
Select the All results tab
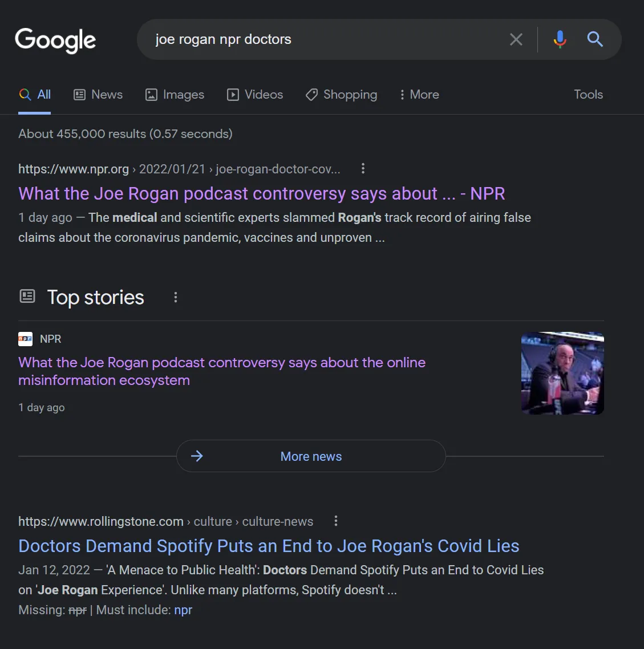pos(35,95)
